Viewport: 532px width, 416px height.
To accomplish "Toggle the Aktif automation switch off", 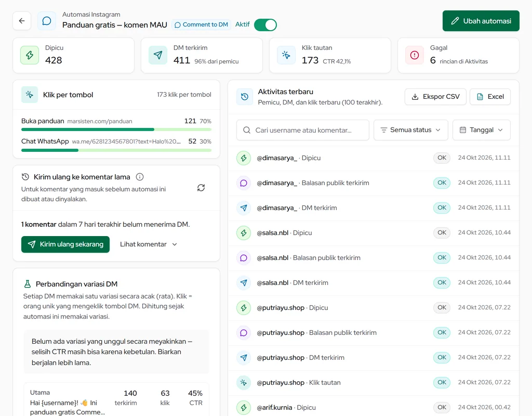I will [x=265, y=25].
